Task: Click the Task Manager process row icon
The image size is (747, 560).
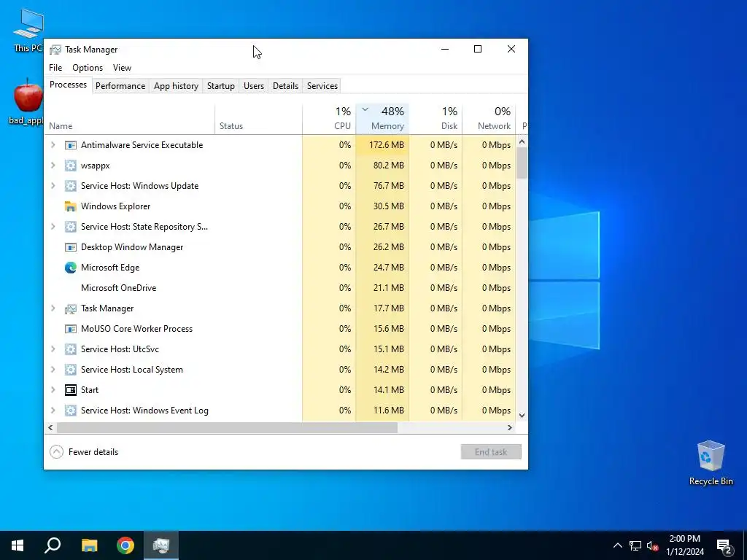Action: (71, 308)
